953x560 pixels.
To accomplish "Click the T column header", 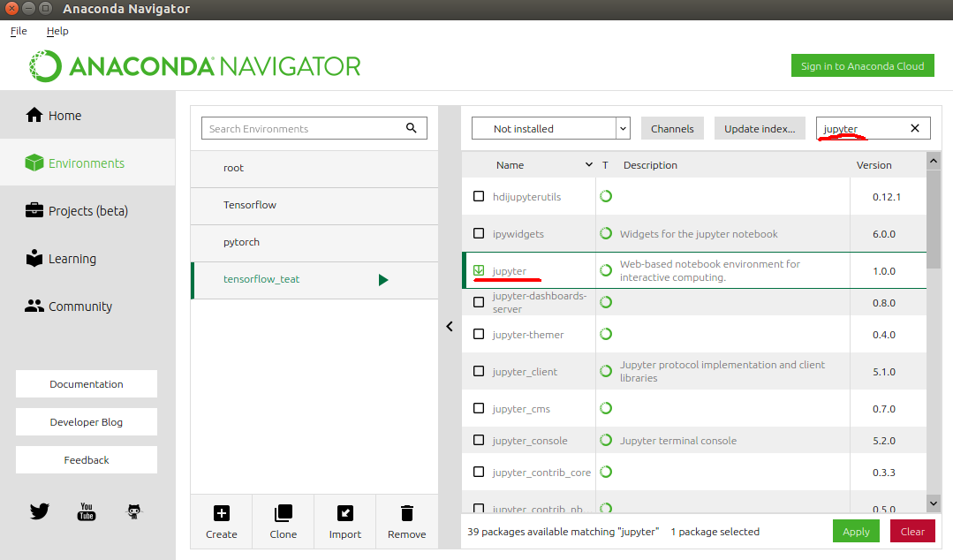I will 605,165.
